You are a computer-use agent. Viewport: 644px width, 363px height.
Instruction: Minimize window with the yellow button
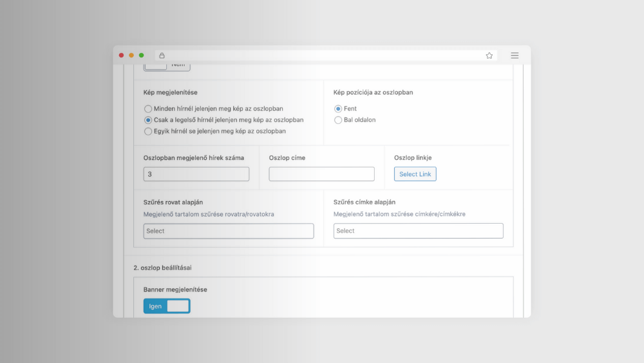click(x=131, y=55)
